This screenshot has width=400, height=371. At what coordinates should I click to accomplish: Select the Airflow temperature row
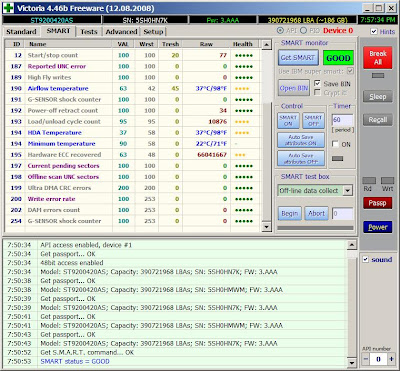(133, 88)
